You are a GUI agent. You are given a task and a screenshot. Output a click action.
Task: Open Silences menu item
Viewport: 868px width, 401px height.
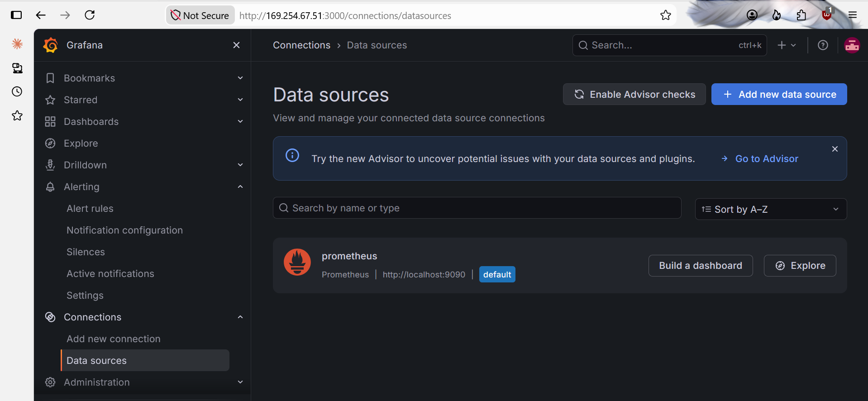point(86,252)
